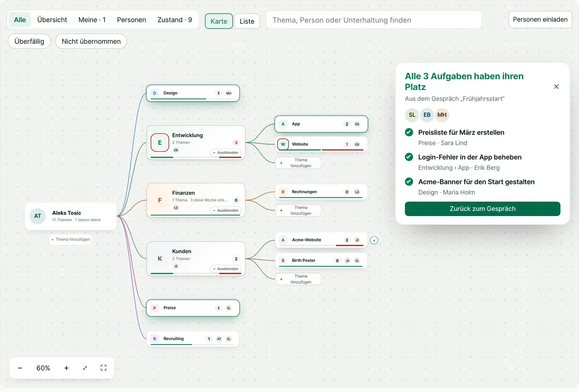Click the E letter icon of Entwicklung

[x=160, y=143]
